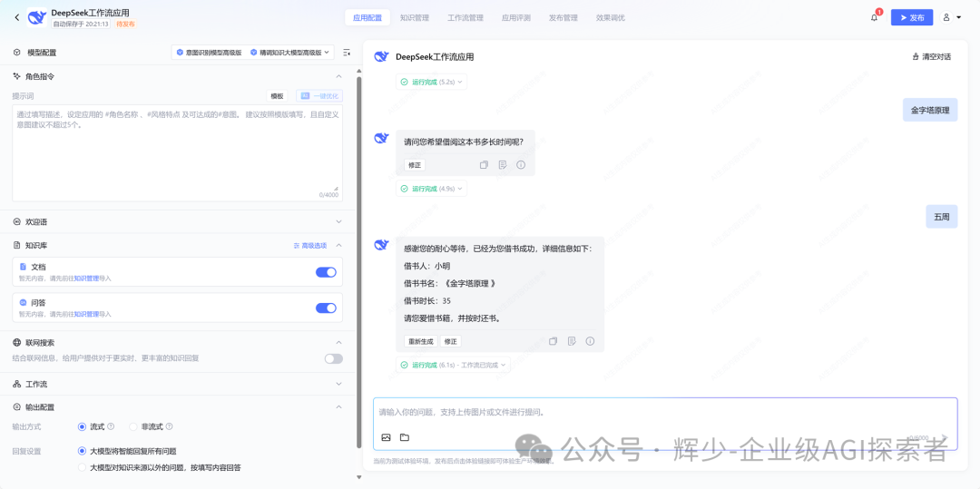Select 非流式 output mode

[x=133, y=426]
